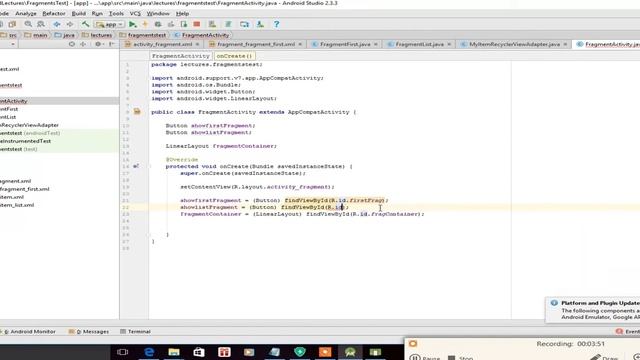
Task: Click the Find magnifier icon in toolbar
Action: [x=28, y=24]
